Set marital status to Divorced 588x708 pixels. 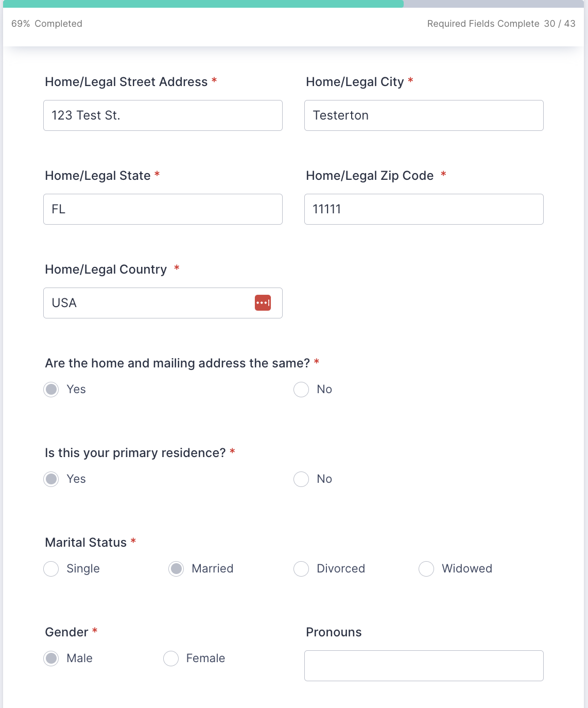tap(301, 569)
